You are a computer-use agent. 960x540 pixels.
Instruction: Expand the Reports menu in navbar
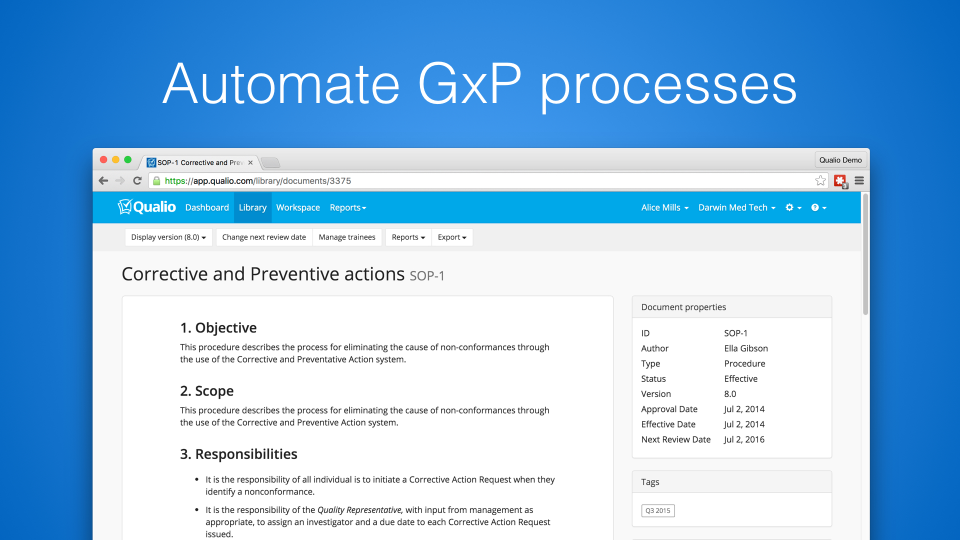click(348, 208)
